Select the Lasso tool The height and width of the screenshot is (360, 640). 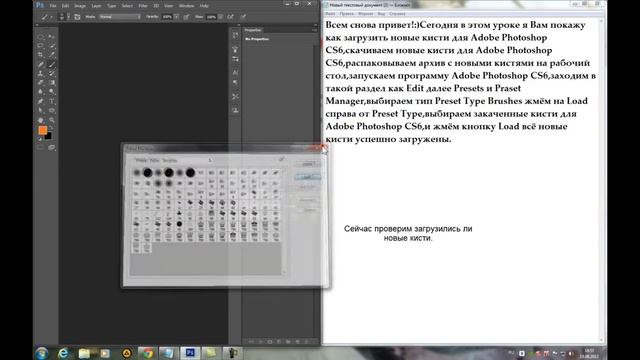click(40, 46)
